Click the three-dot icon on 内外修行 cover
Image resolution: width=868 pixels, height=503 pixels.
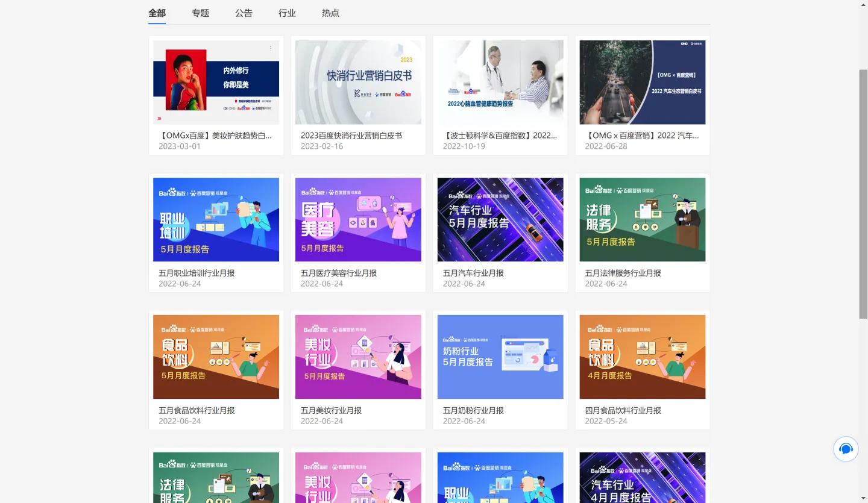(270, 48)
